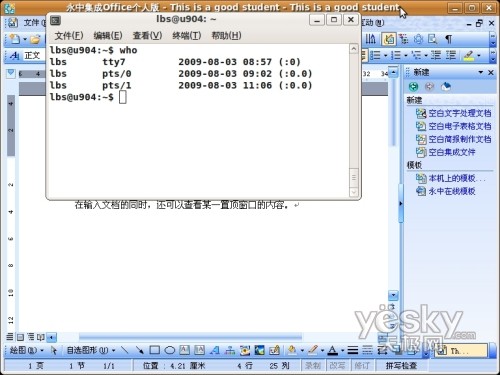Click the fill color bucket icon
This screenshot has width=500, height=375.
click(x=292, y=350)
